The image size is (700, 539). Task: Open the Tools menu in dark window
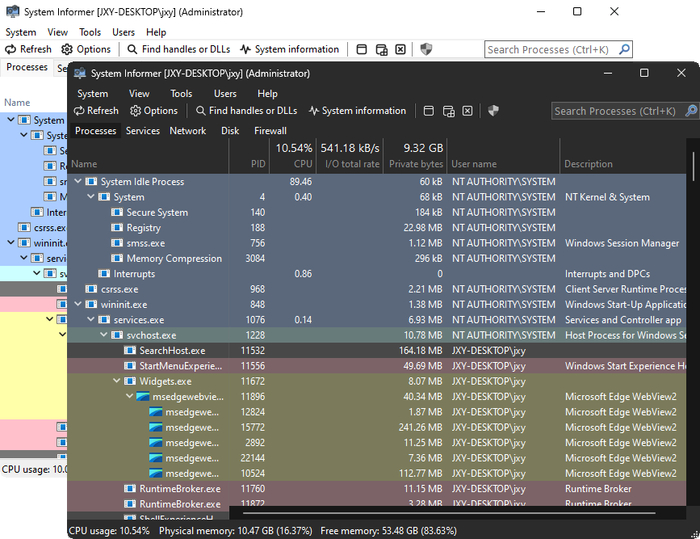[x=181, y=94]
